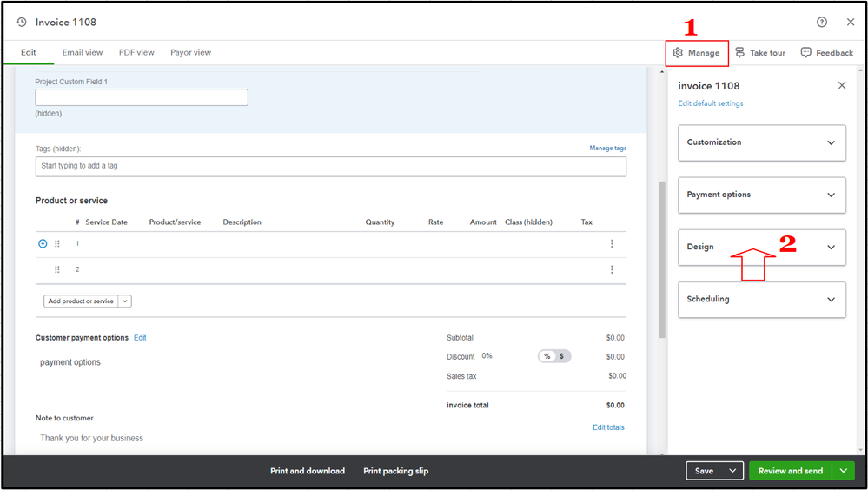Switch to the Edit tab
The height and width of the screenshot is (490, 868).
28,52
